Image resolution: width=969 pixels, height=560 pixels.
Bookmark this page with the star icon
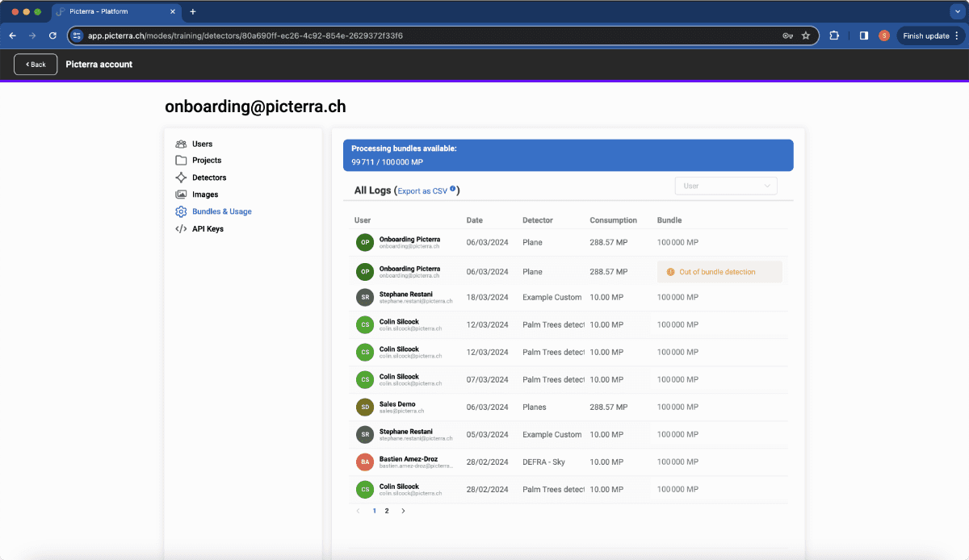(x=805, y=36)
